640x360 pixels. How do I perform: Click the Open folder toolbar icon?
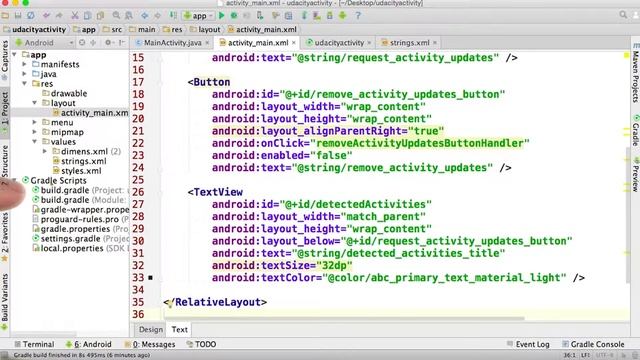(x=5, y=16)
